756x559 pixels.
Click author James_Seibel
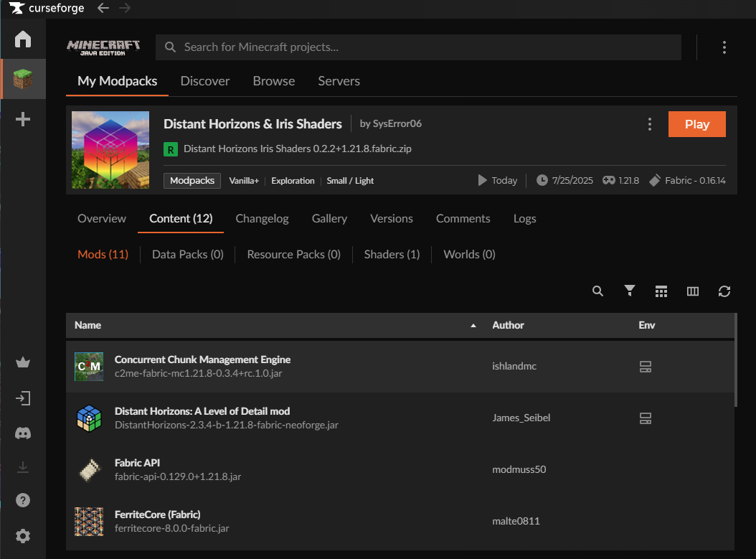[521, 418]
